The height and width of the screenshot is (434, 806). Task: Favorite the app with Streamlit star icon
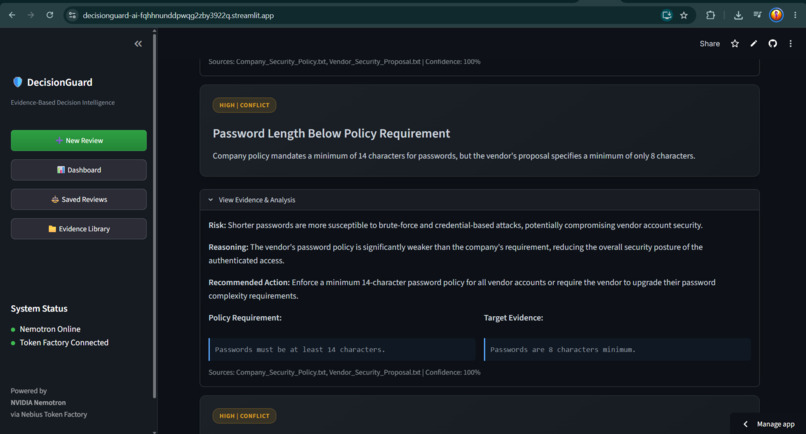(735, 44)
